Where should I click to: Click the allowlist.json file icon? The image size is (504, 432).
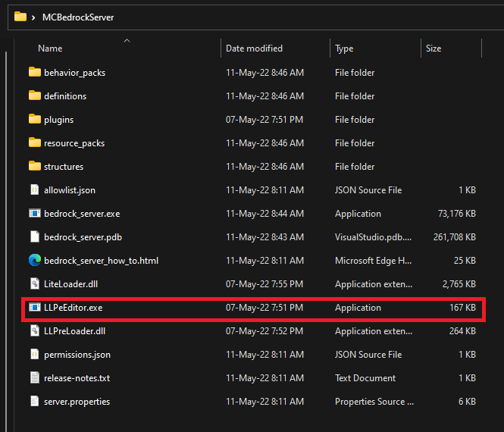[35, 189]
